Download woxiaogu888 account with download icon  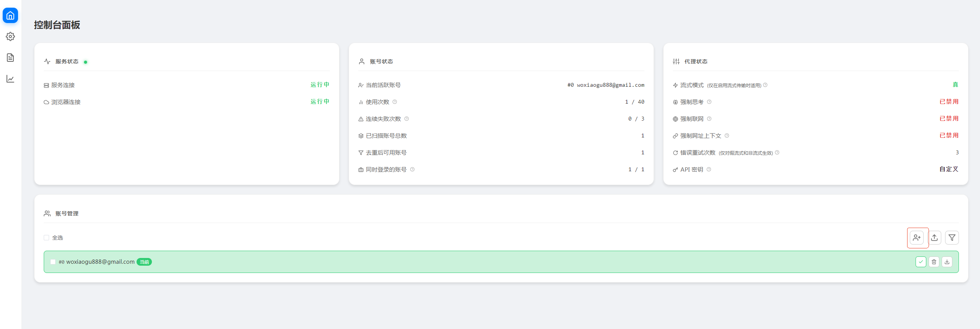point(947,262)
